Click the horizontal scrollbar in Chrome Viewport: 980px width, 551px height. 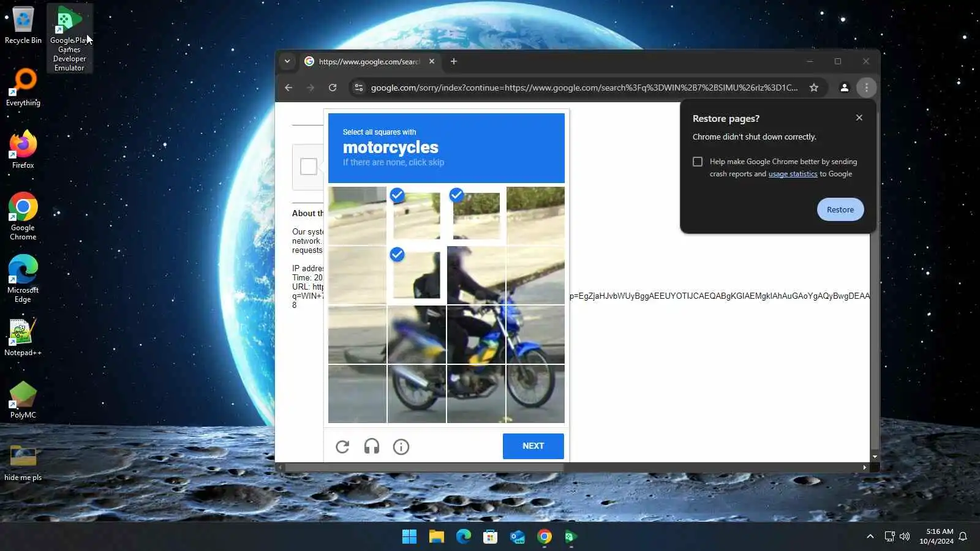[x=424, y=467]
